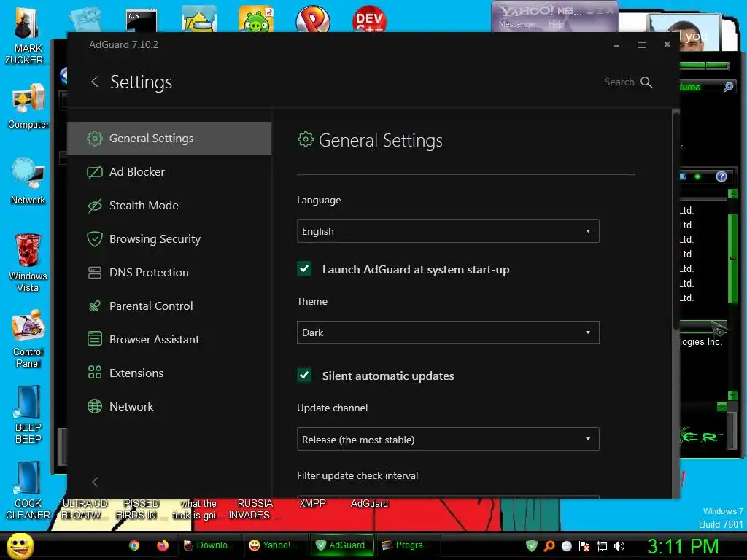Image resolution: width=747 pixels, height=560 pixels.
Task: Open the Language dropdown showing English
Action: coord(448,231)
